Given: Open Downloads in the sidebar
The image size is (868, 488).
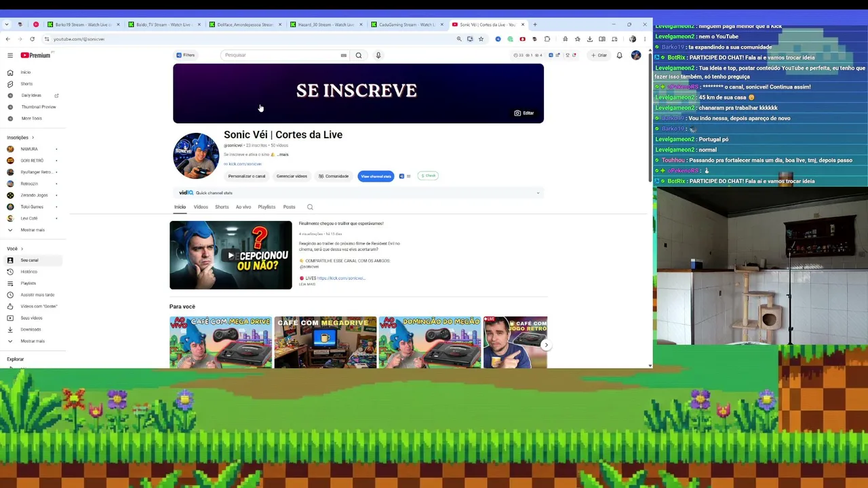Looking at the screenshot, I should pyautogui.click(x=31, y=329).
